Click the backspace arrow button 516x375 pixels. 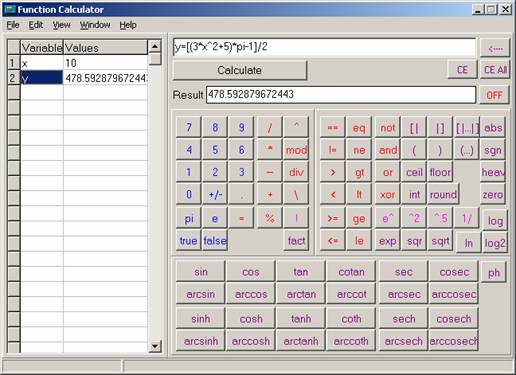click(x=495, y=48)
